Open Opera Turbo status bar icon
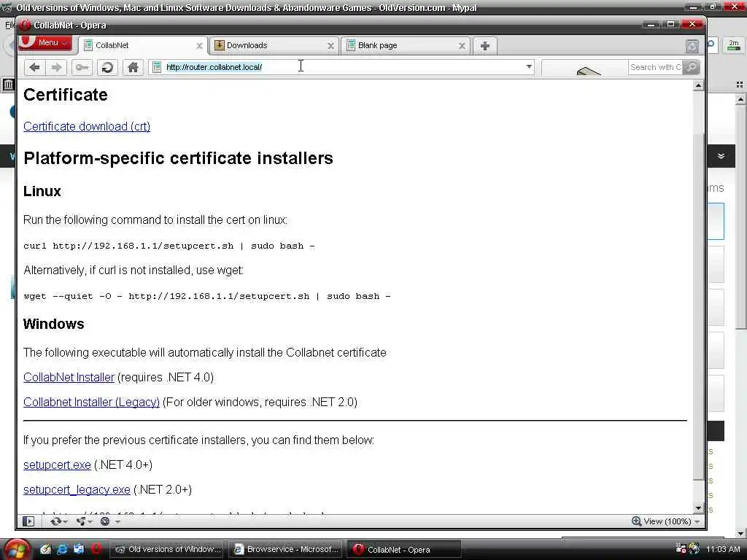Viewport: 747px width, 560px height. (x=105, y=521)
